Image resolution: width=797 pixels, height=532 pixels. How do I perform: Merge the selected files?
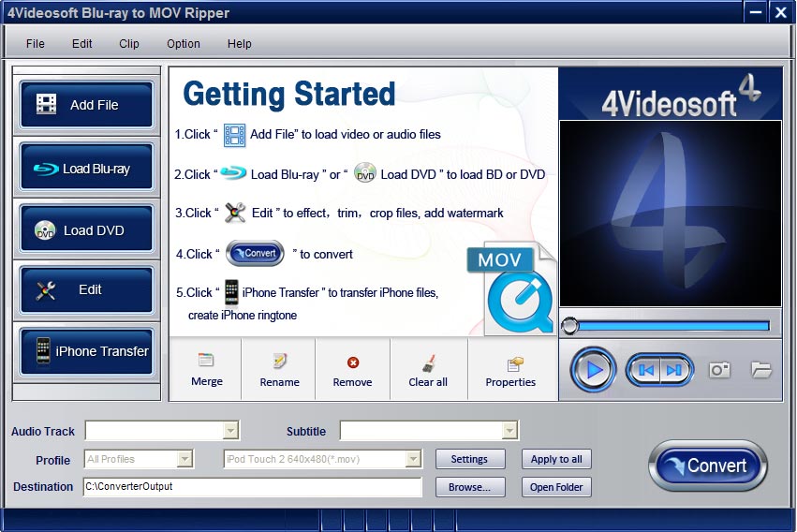(207, 370)
